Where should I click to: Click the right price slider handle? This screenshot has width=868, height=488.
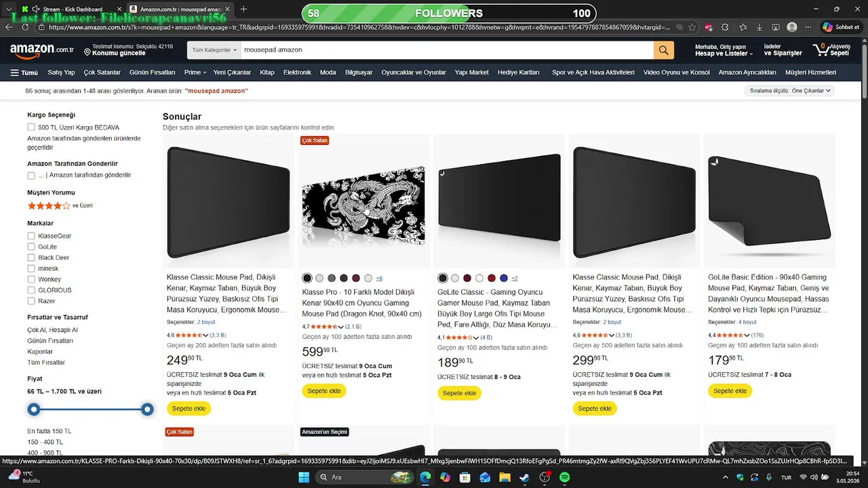point(147,409)
